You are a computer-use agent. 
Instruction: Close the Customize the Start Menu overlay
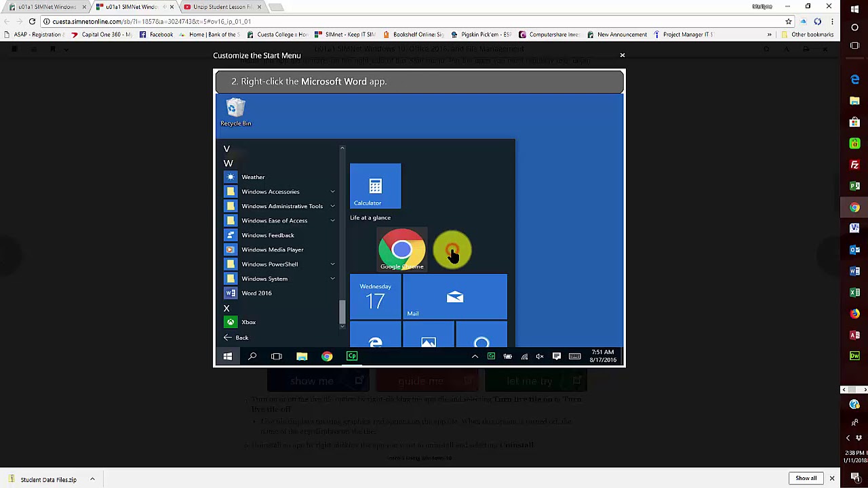tap(622, 55)
